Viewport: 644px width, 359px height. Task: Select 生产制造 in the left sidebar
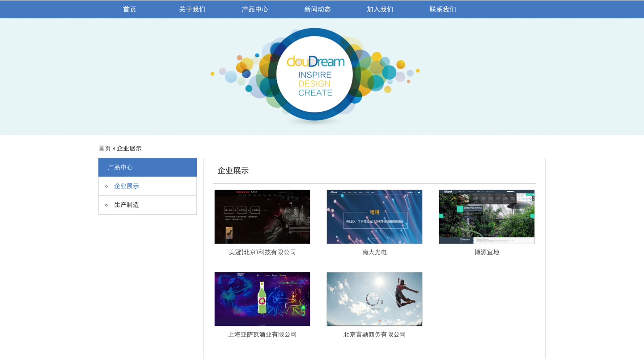(x=127, y=205)
